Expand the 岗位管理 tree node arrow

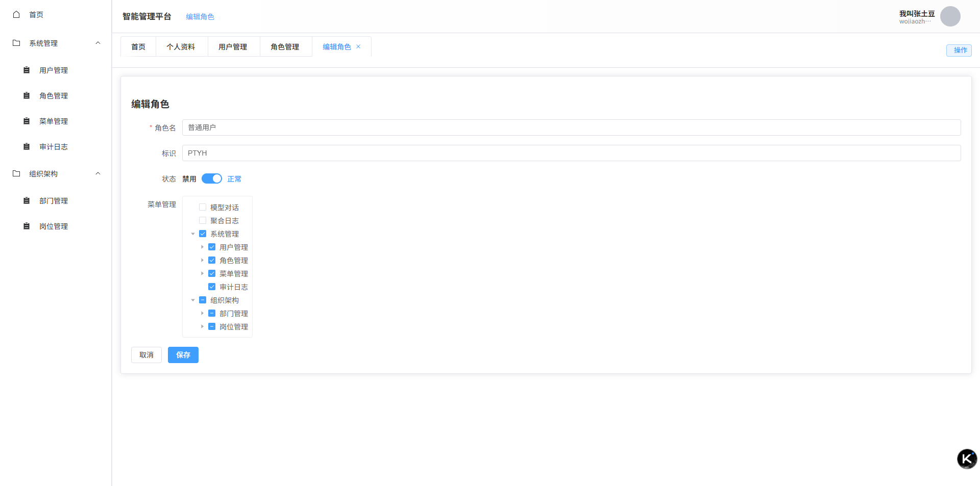click(202, 326)
